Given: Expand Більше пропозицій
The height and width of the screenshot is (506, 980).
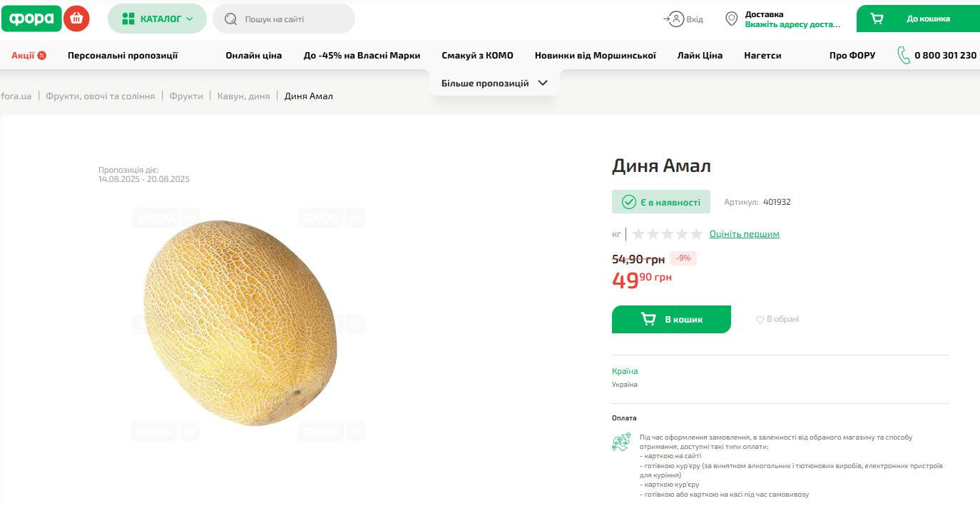Looking at the screenshot, I should [494, 83].
